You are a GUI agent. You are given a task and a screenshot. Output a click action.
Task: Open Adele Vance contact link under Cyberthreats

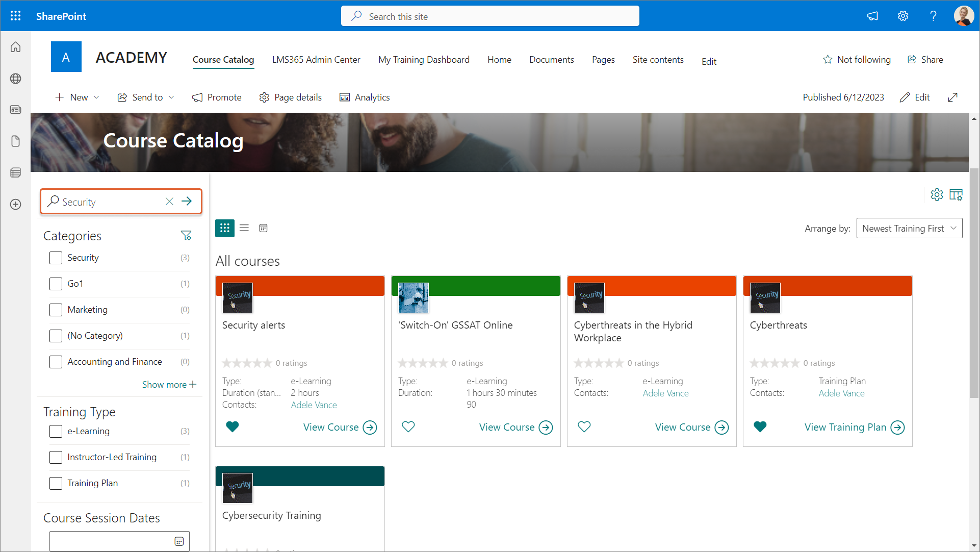(841, 393)
